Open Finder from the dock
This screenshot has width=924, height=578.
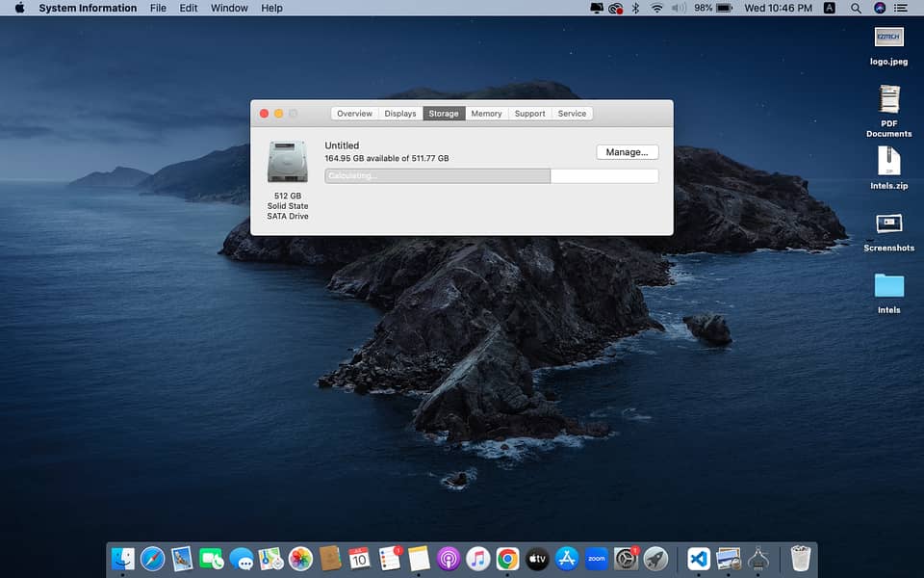coord(123,558)
